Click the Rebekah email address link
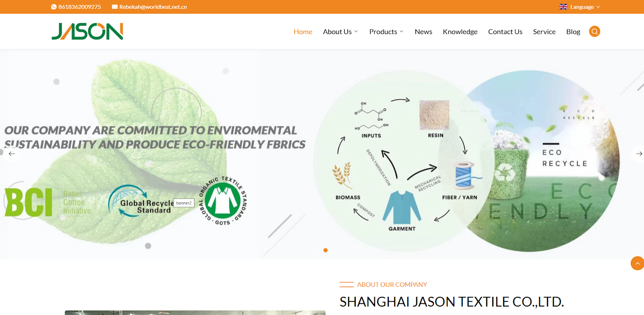 click(x=153, y=7)
